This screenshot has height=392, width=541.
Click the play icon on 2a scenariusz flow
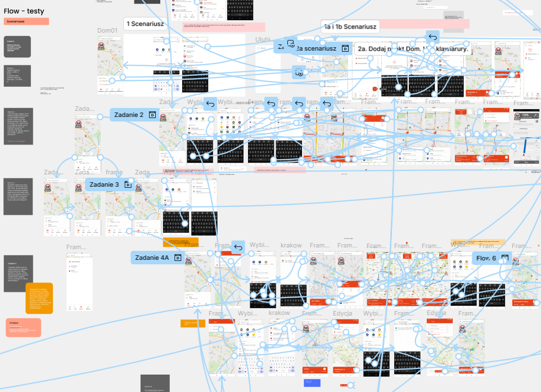point(346,48)
